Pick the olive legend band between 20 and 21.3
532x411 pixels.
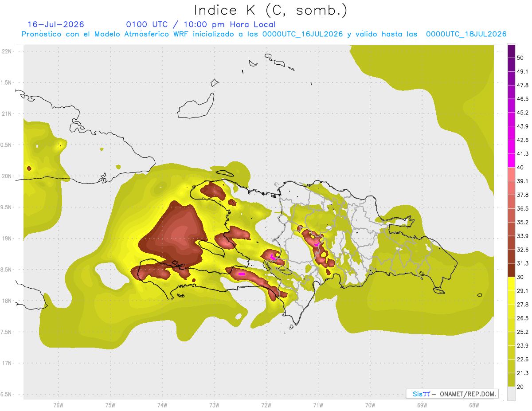(511, 380)
